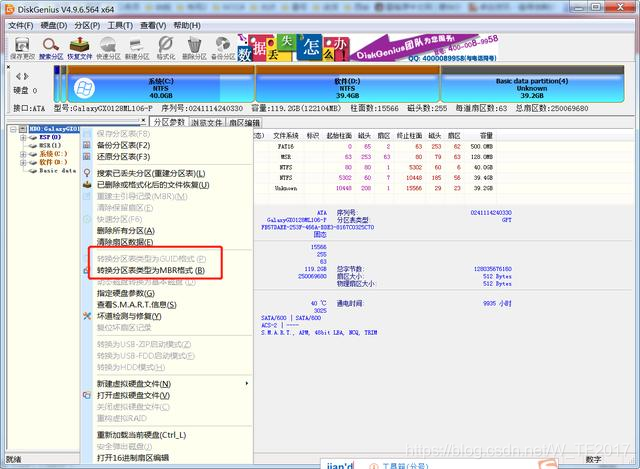The image size is (640, 469).
Task: Click the 恢复文件 toolbar icon
Action: tap(80, 48)
